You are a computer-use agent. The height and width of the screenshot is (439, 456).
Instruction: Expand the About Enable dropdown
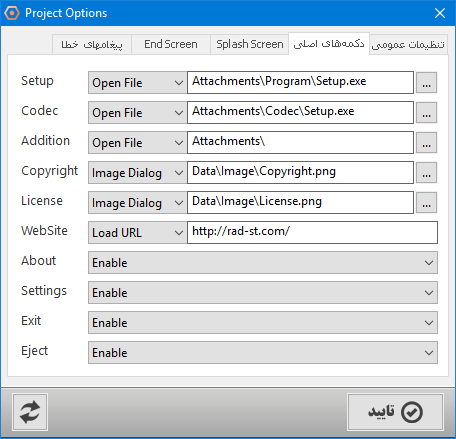[263, 263]
